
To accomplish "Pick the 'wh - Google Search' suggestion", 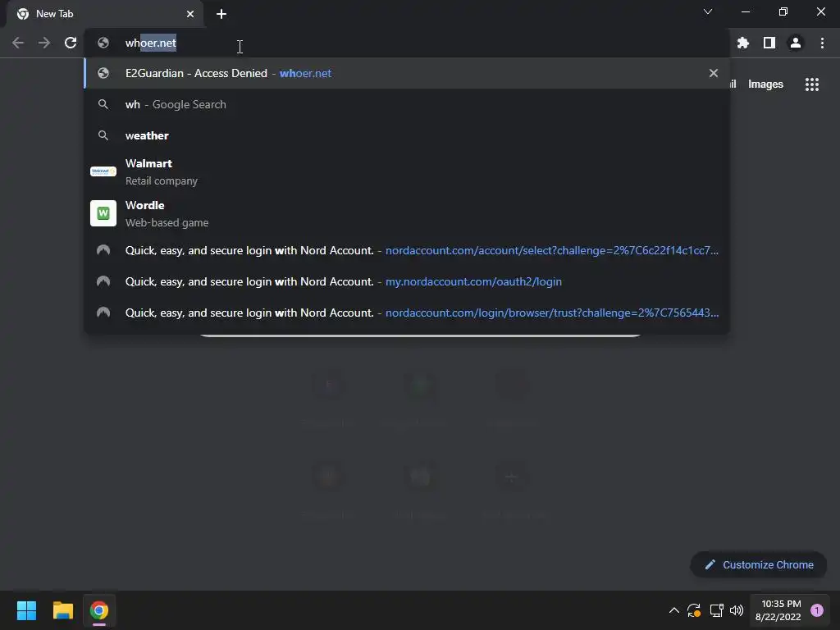I will pos(407,104).
